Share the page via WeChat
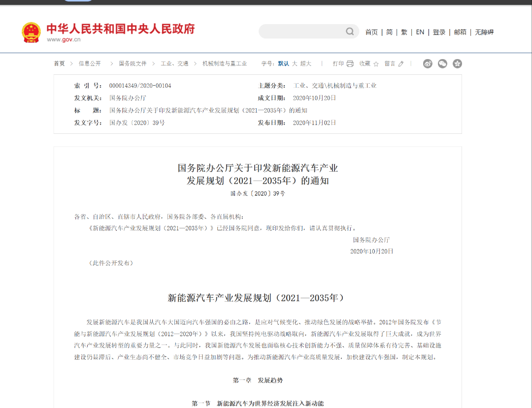 (x=442, y=63)
